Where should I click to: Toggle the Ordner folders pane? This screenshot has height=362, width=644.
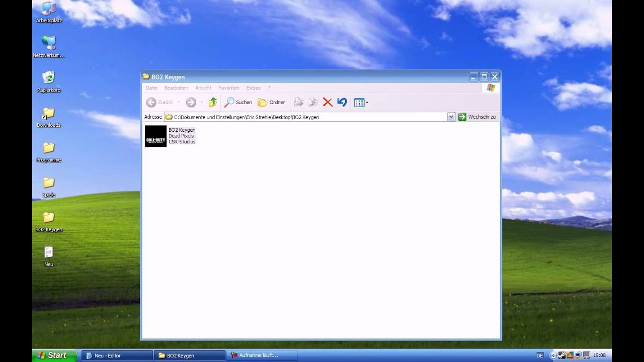pyautogui.click(x=271, y=102)
